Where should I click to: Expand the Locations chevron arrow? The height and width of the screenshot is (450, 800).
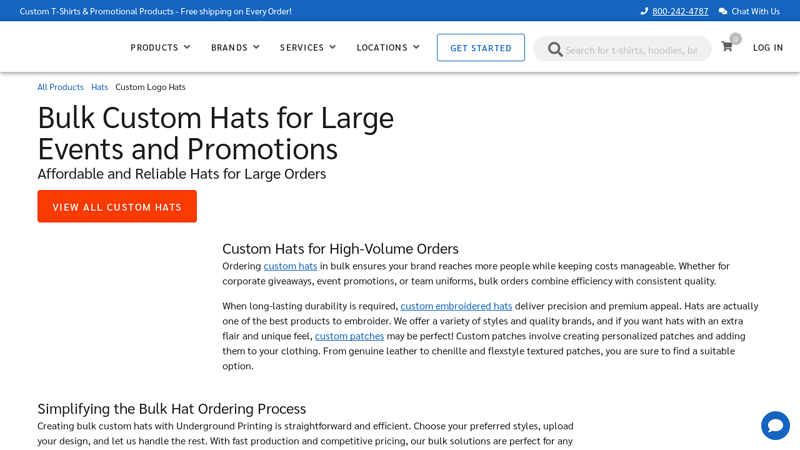point(416,47)
